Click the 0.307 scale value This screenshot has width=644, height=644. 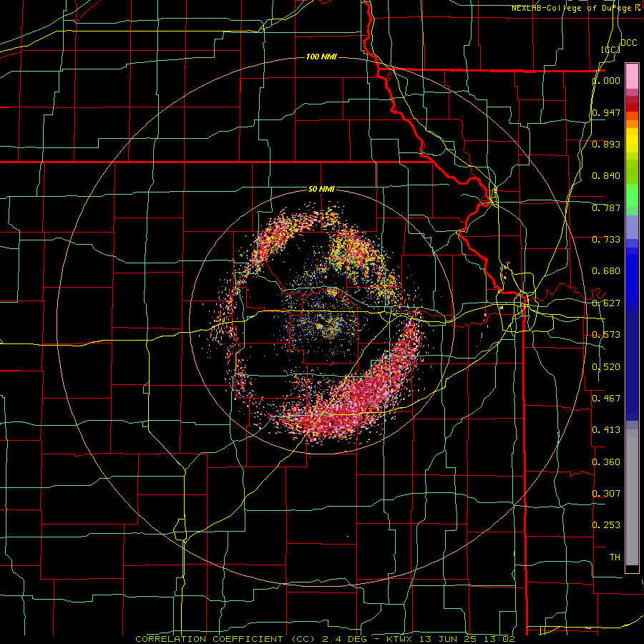pyautogui.click(x=606, y=493)
